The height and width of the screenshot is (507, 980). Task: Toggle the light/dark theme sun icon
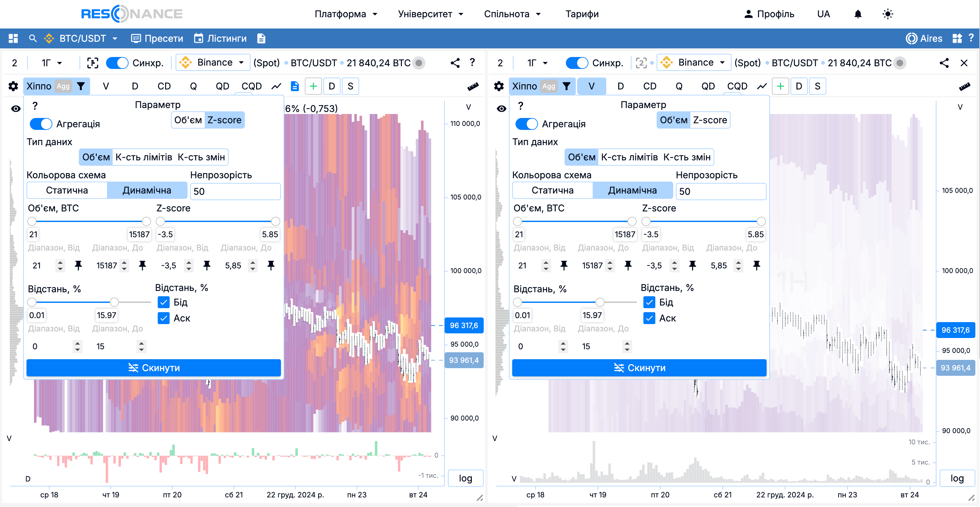[x=887, y=14]
